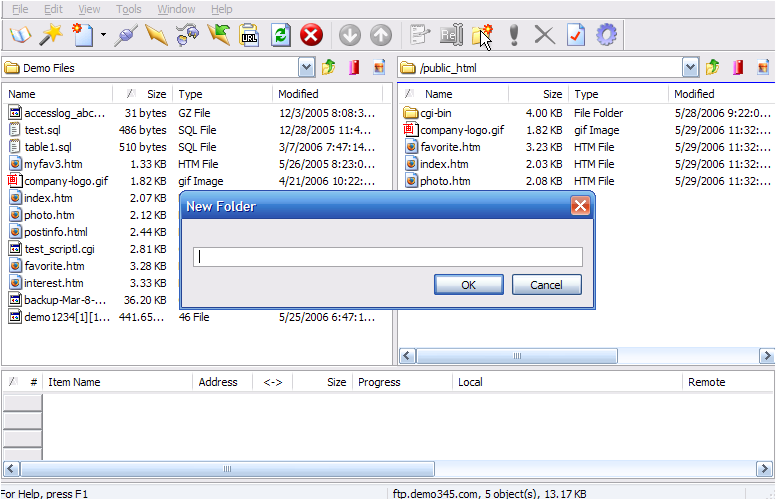
Task: Open global settings gear icon
Action: point(607,35)
